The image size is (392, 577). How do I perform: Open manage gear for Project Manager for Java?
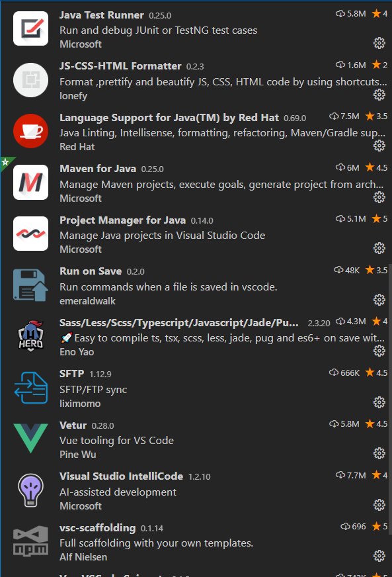pyautogui.click(x=379, y=248)
